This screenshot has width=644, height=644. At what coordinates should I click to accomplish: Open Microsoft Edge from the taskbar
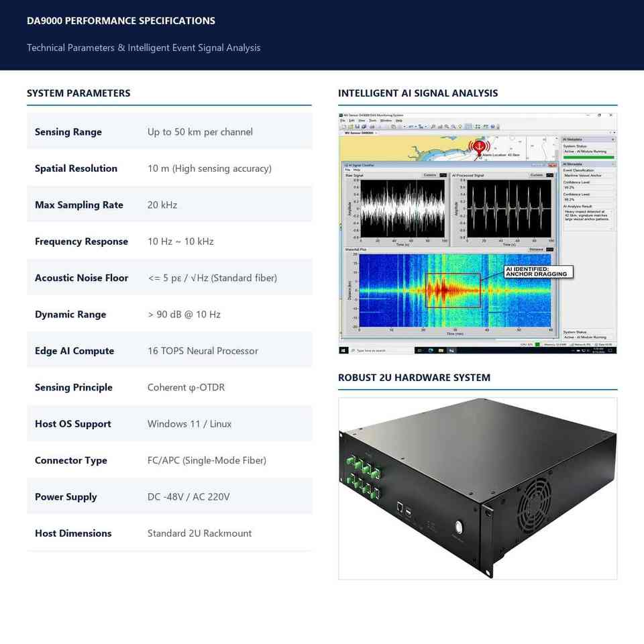431,350
